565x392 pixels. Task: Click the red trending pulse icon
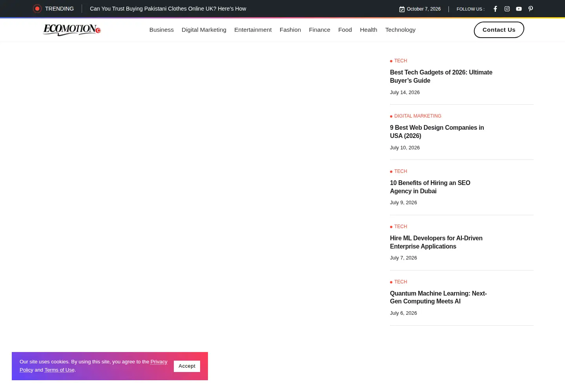(37, 9)
